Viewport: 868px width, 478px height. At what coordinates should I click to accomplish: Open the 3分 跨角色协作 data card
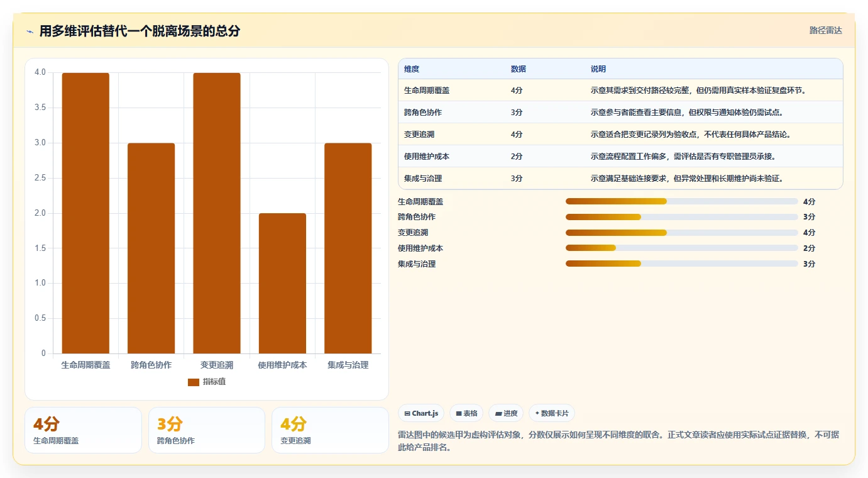click(x=207, y=430)
